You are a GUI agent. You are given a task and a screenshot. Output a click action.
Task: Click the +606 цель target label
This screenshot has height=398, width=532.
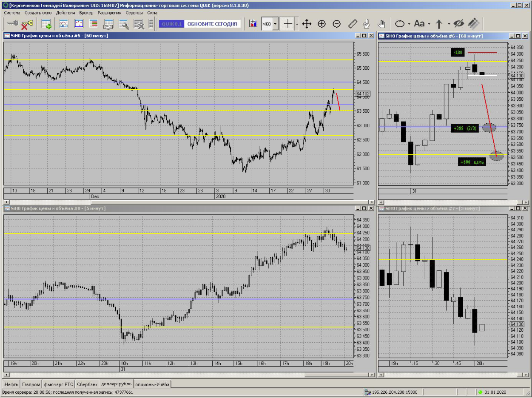tap(472, 162)
